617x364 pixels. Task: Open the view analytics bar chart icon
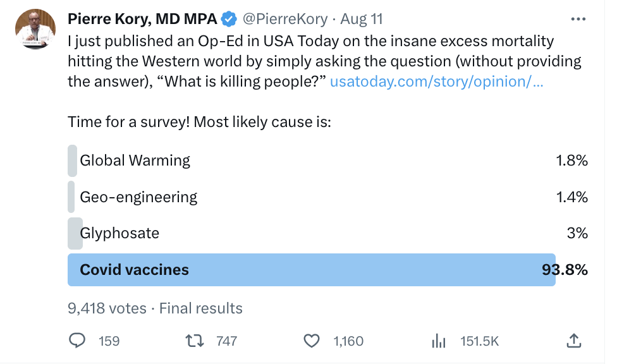(439, 341)
